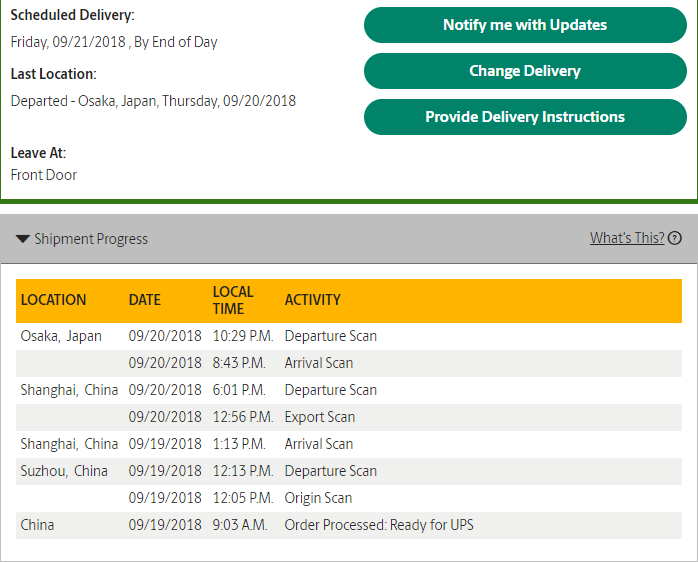Open the What's This? link
The width and height of the screenshot is (698, 562).
pos(627,238)
